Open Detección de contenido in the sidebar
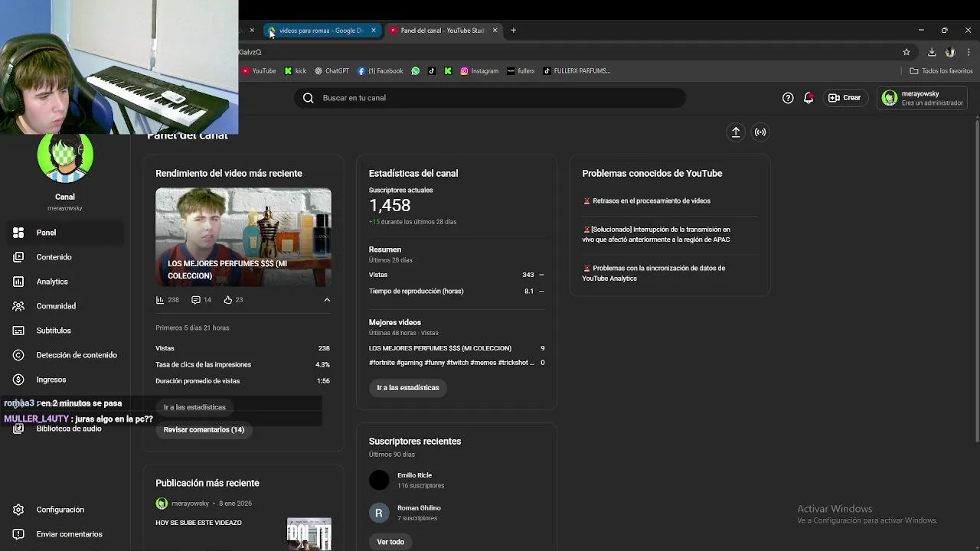Image resolution: width=980 pixels, height=551 pixels. tap(65, 355)
